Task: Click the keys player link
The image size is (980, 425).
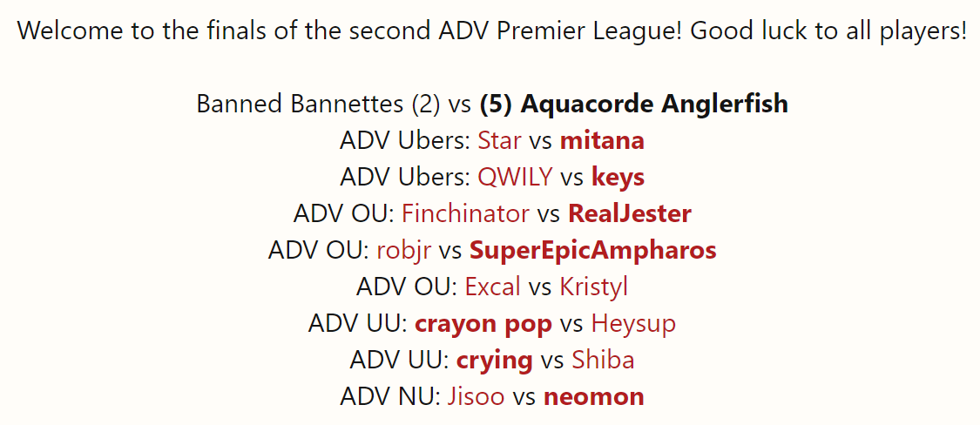Action: click(618, 179)
